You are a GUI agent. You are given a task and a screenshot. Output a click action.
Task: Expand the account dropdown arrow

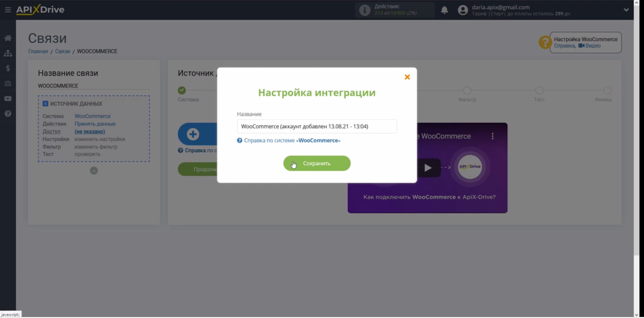[626, 10]
